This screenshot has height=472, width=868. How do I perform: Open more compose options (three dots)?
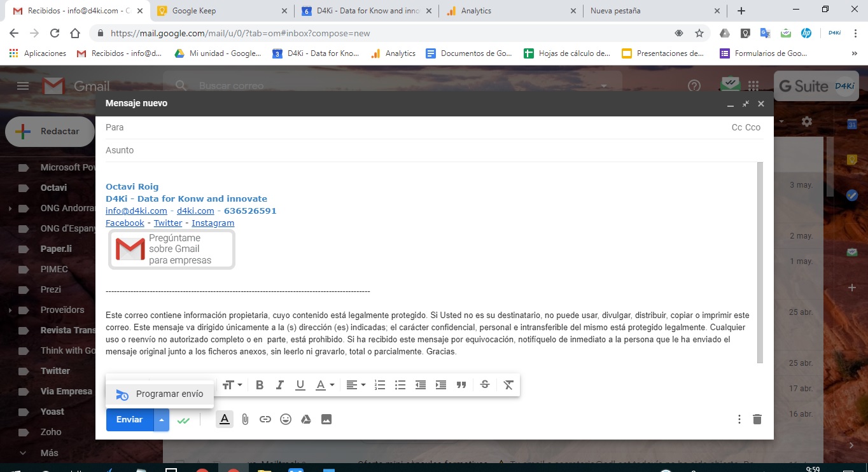(739, 419)
